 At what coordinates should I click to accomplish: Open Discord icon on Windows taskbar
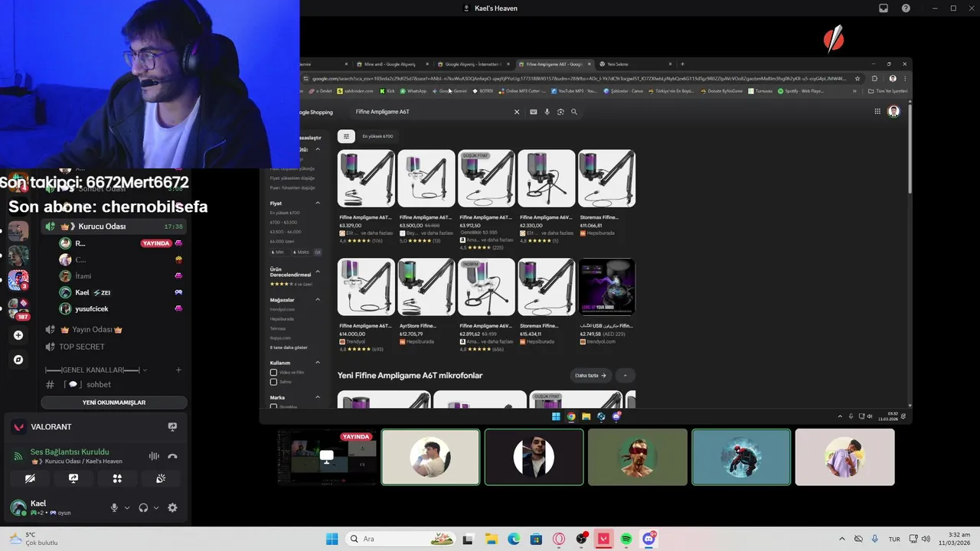click(649, 539)
